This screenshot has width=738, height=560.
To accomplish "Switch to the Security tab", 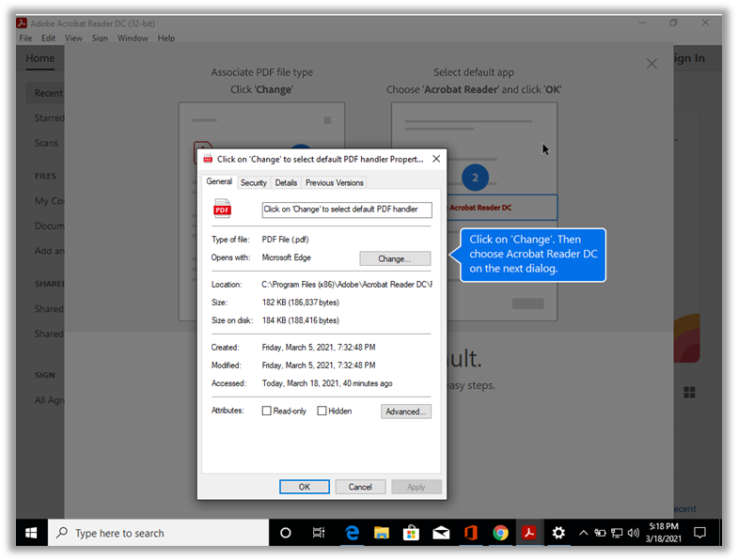I will click(x=253, y=182).
